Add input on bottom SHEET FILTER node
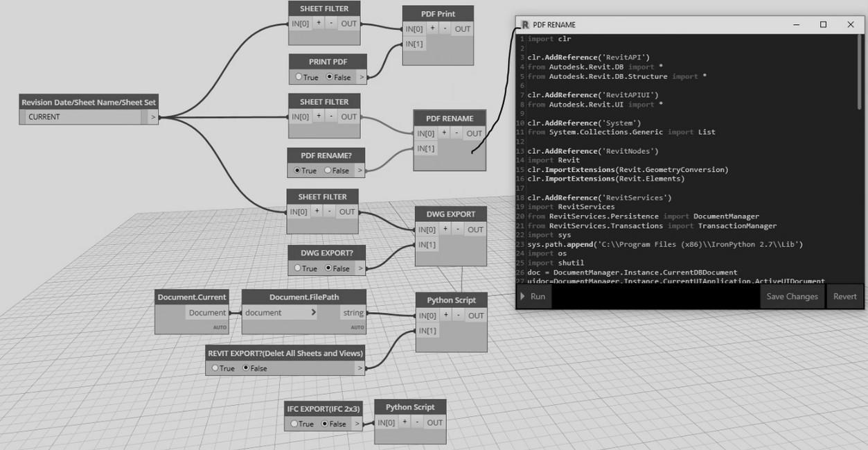868x450 pixels. (317, 211)
